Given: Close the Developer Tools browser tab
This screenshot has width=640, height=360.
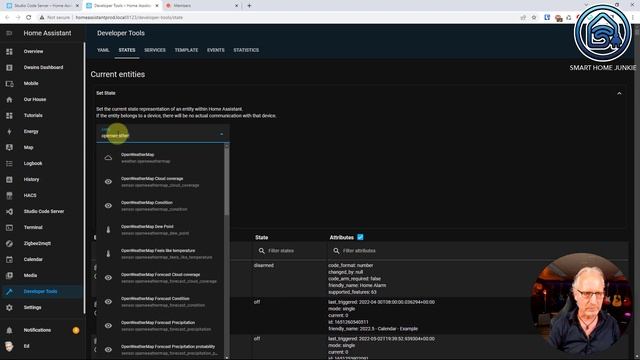Looking at the screenshot, I should 157,6.
